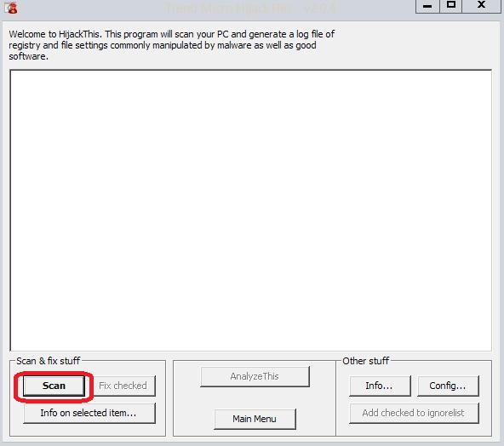Viewport: 504px width, 446px height.
Task: Click Add checked to ignorelist
Action: coord(414,413)
